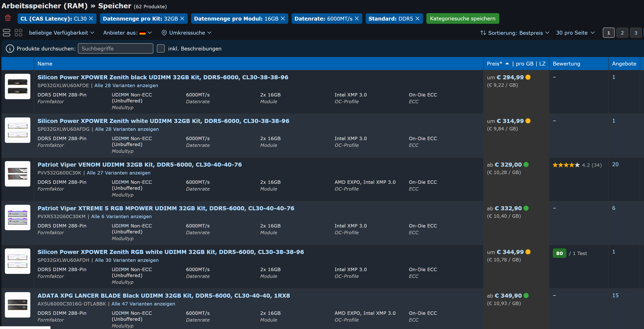Change the 30 pro Seite dropdown
The width and height of the screenshot is (644, 329).
[x=575, y=33]
